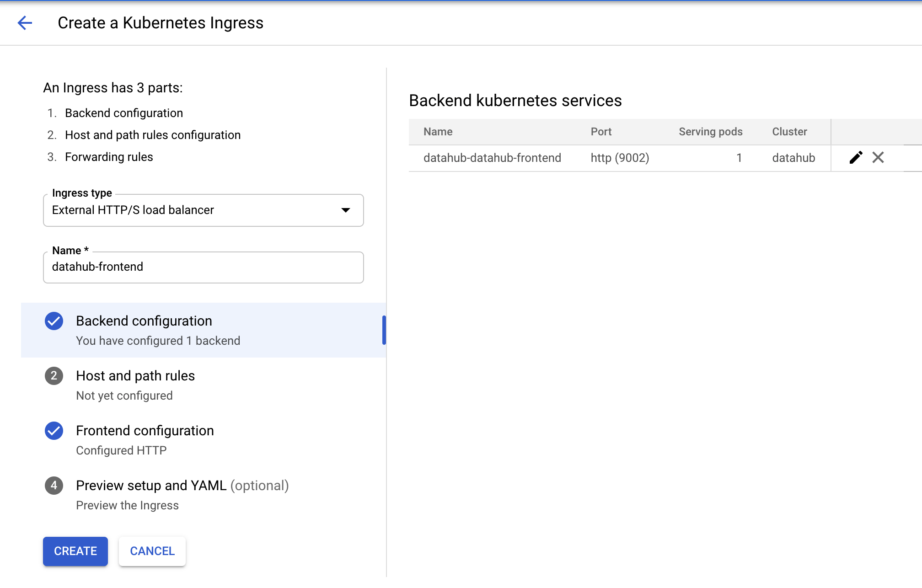Open the Host and path rules step
Screen dimensions: 922x588
coord(135,376)
